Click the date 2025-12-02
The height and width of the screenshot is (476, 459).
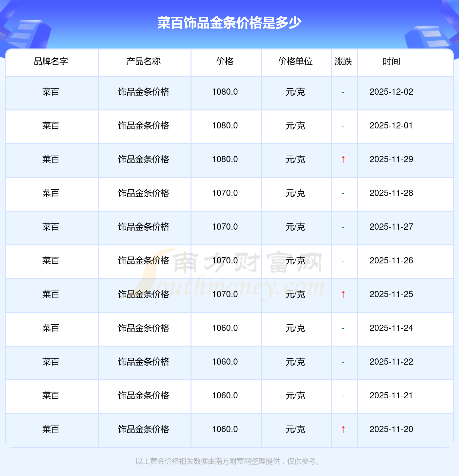[391, 92]
